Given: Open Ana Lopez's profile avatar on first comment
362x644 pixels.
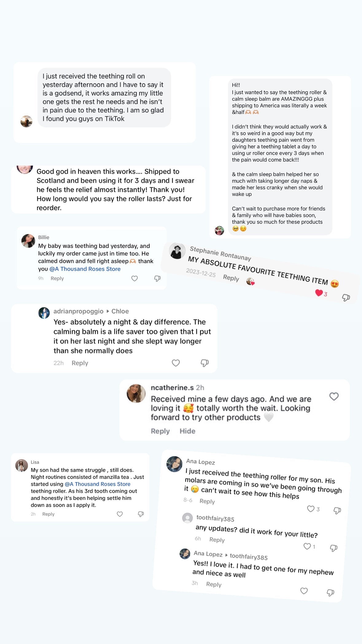Looking at the screenshot, I should 174,464.
